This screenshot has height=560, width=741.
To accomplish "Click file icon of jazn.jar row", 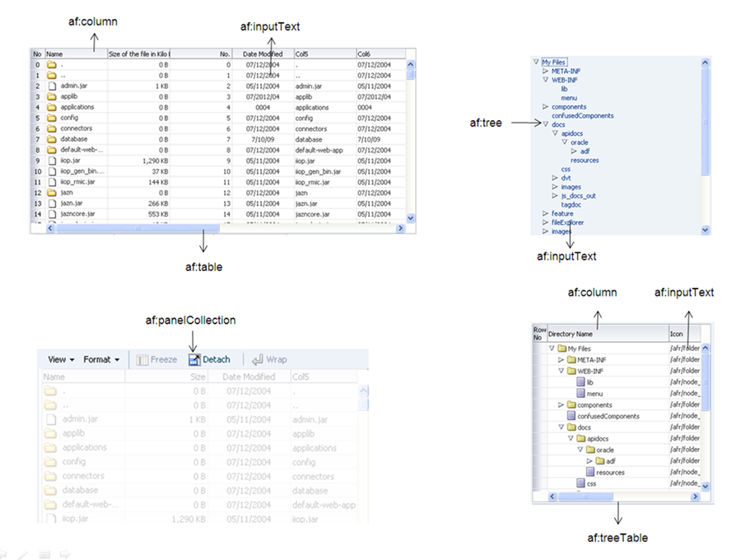I will pyautogui.click(x=52, y=203).
